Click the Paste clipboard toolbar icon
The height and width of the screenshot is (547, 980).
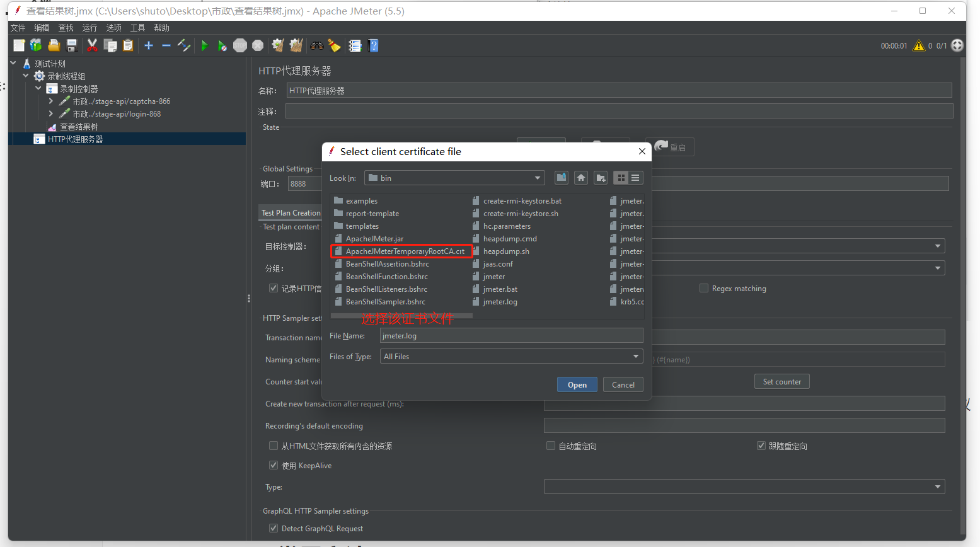128,45
